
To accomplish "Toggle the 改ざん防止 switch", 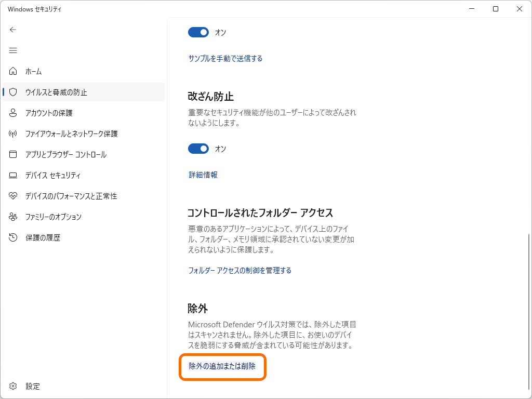I will pos(198,149).
